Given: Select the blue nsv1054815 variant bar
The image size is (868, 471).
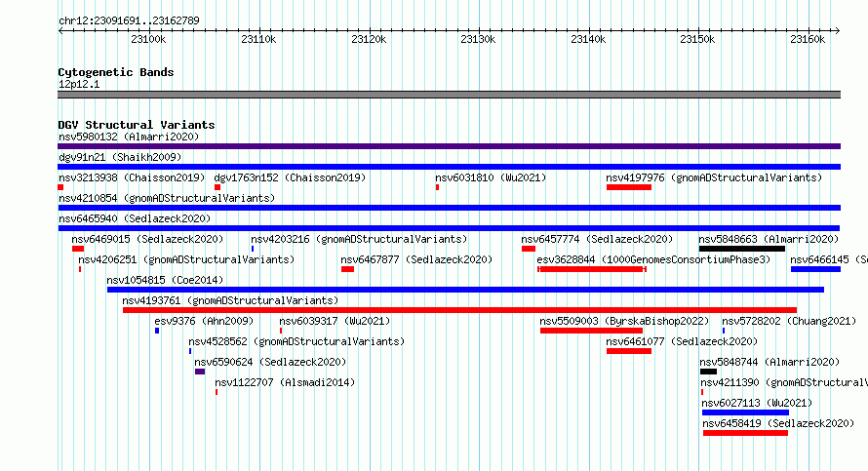Looking at the screenshot, I should (465, 290).
